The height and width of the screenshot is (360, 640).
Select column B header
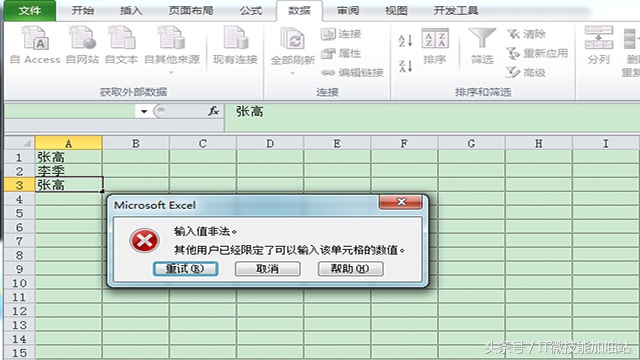(136, 143)
